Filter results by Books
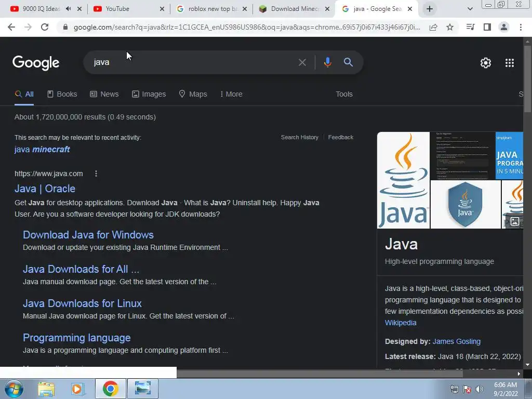Screen dimensions: 532x399 (62, 95)
